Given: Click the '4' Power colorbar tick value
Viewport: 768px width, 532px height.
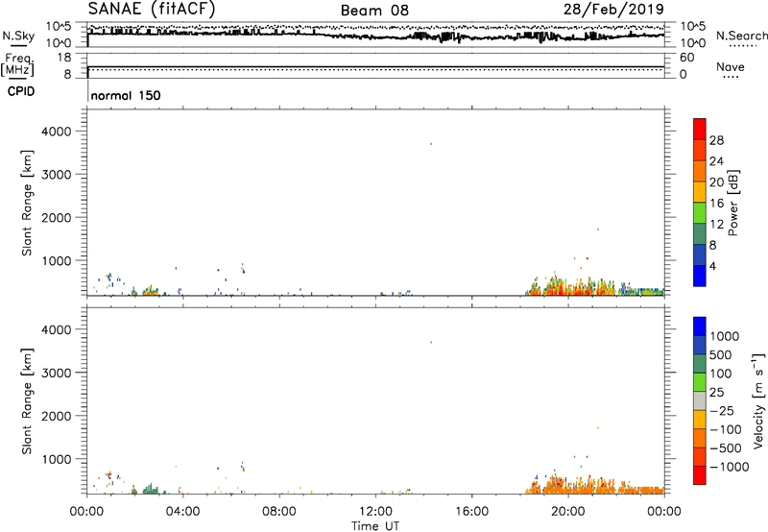Looking at the screenshot, I should click(712, 266).
